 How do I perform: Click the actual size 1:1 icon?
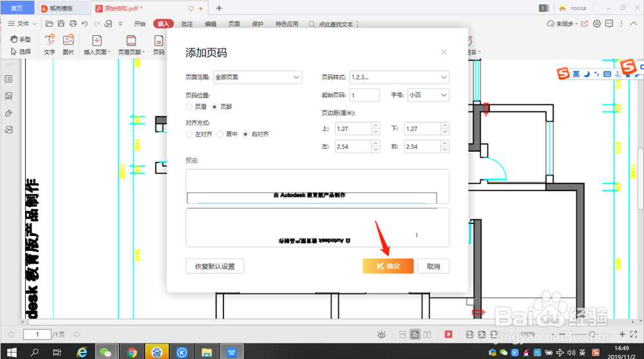click(469, 335)
